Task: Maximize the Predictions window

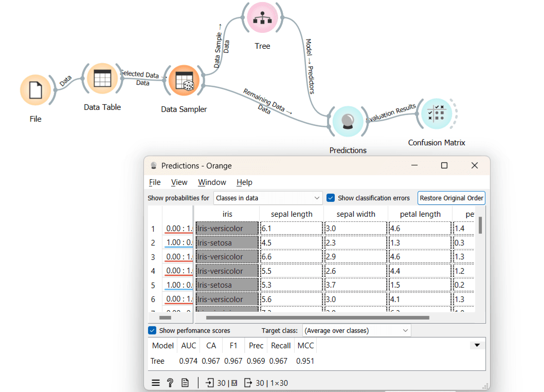Action: point(444,165)
